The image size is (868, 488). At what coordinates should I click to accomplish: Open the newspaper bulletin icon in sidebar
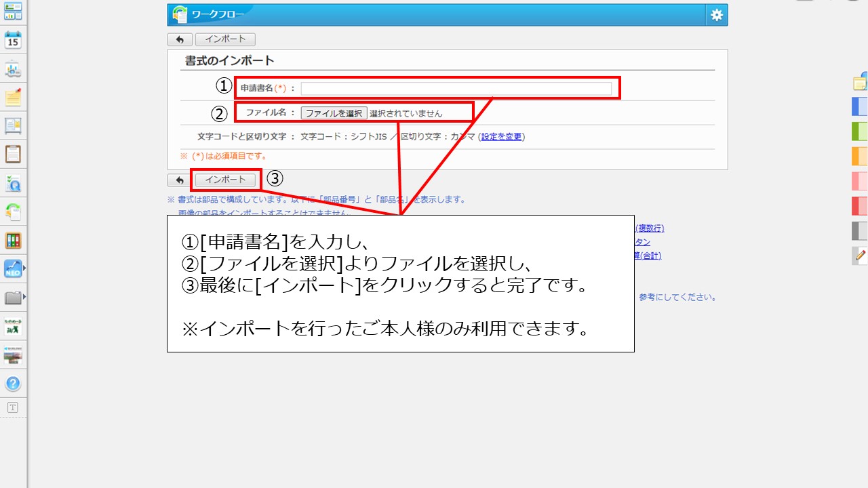tap(13, 125)
